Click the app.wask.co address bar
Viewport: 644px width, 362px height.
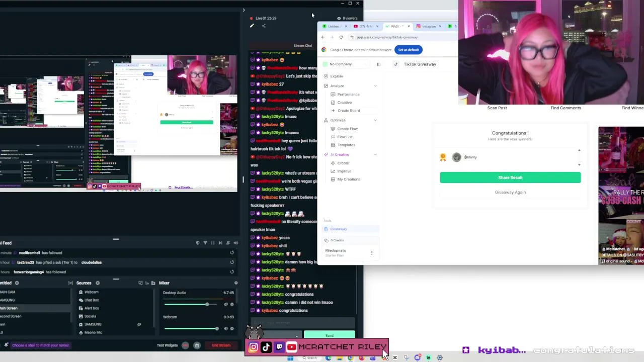point(403,37)
